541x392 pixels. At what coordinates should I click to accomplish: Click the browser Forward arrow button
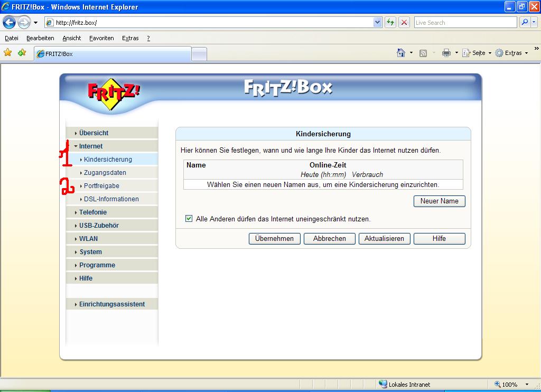pyautogui.click(x=24, y=23)
